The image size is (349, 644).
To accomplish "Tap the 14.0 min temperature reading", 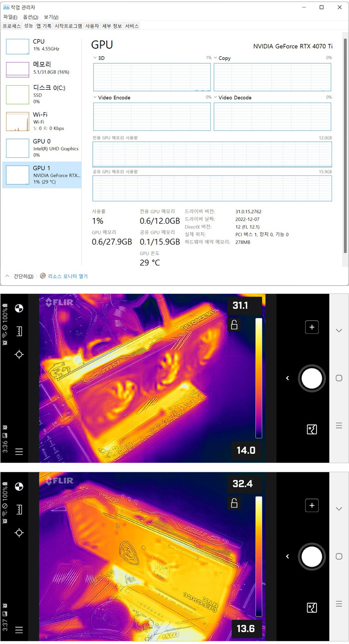I will pyautogui.click(x=246, y=451).
